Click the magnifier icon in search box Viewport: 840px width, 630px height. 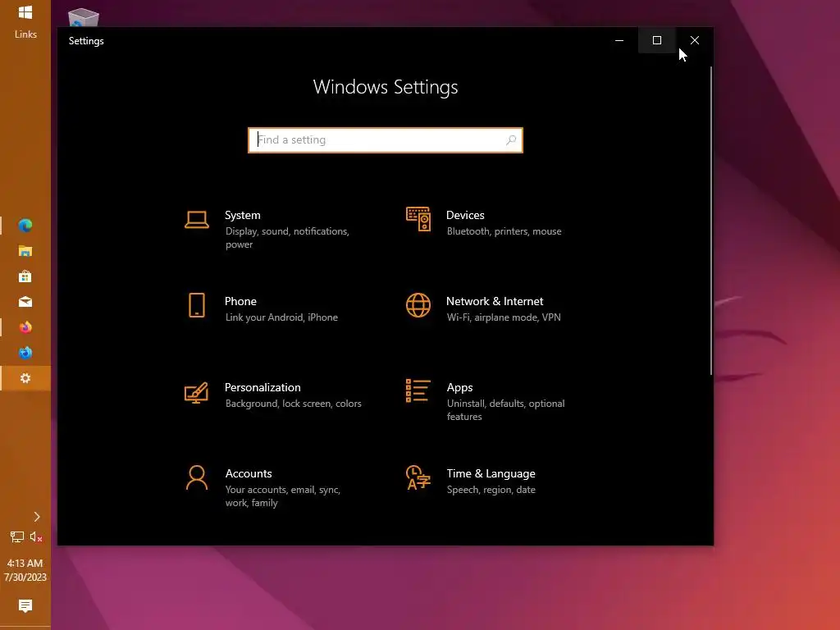(x=511, y=139)
